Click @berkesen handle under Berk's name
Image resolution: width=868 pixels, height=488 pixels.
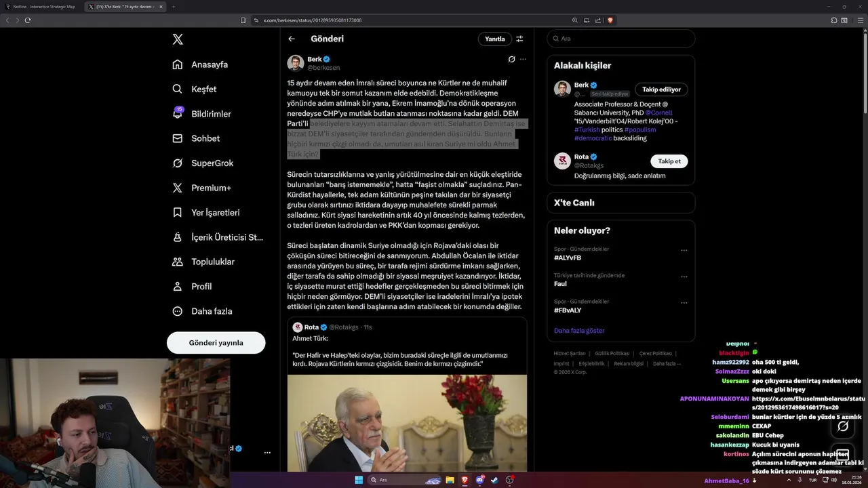pos(323,68)
